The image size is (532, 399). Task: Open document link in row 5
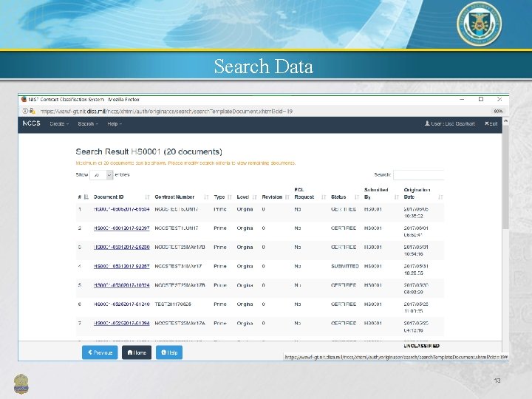click(x=121, y=285)
